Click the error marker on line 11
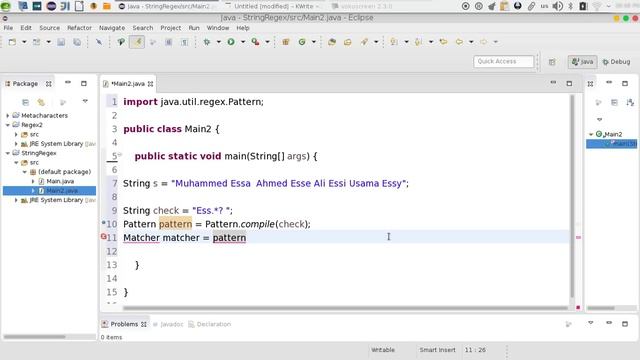Viewport: 640px width, 360px height. 103,237
